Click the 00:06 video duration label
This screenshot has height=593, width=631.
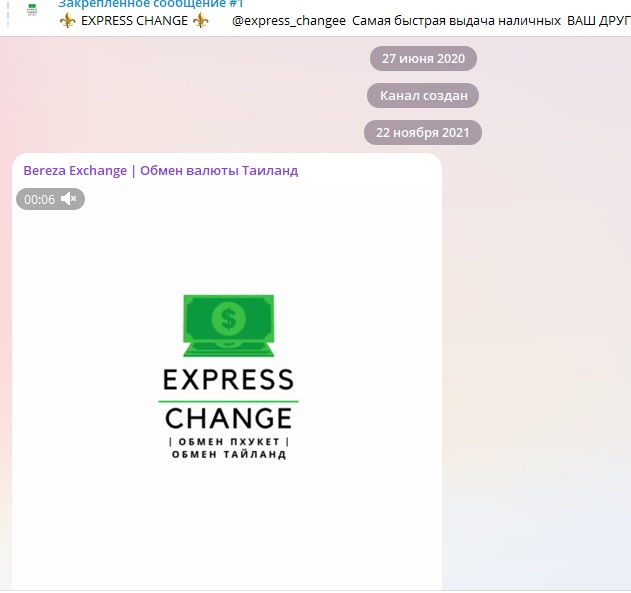(39, 199)
